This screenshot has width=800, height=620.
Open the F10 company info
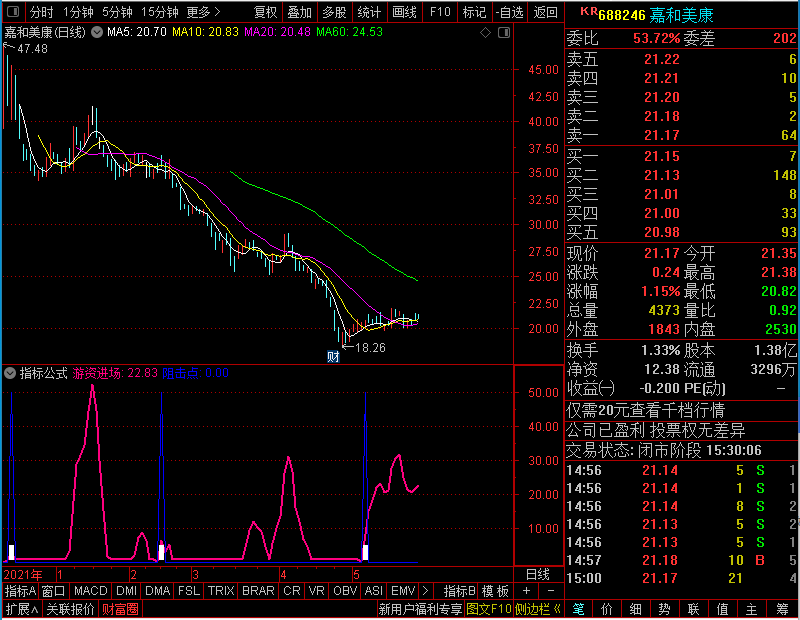click(x=440, y=12)
